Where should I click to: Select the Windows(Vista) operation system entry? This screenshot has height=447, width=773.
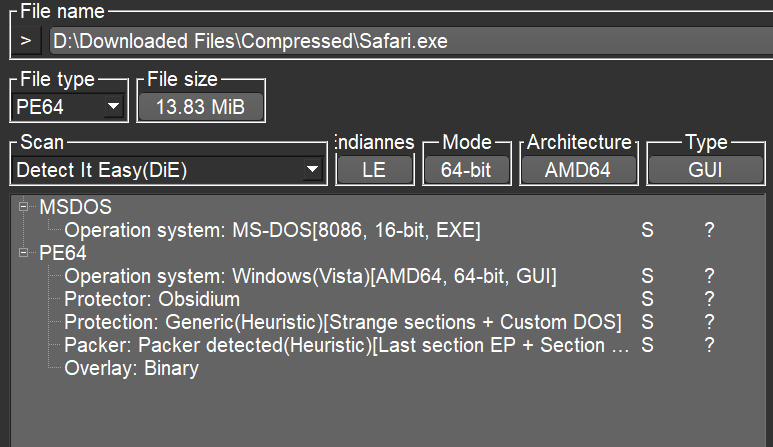tap(310, 276)
